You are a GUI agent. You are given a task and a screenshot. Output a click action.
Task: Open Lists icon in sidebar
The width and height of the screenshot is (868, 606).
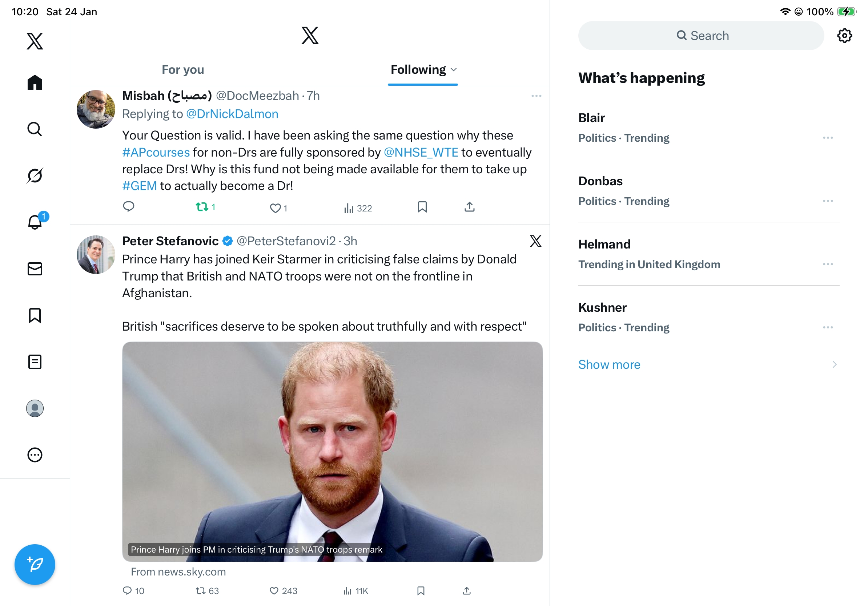tap(35, 361)
